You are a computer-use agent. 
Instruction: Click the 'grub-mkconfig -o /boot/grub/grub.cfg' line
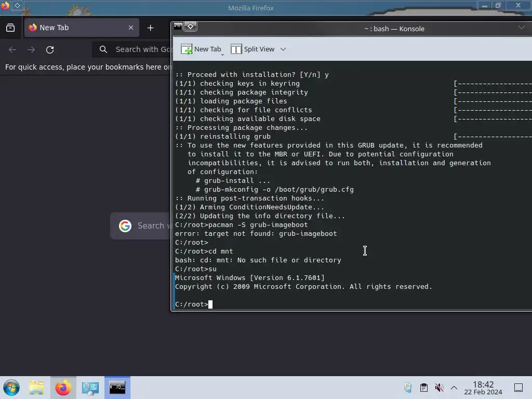[274, 190]
